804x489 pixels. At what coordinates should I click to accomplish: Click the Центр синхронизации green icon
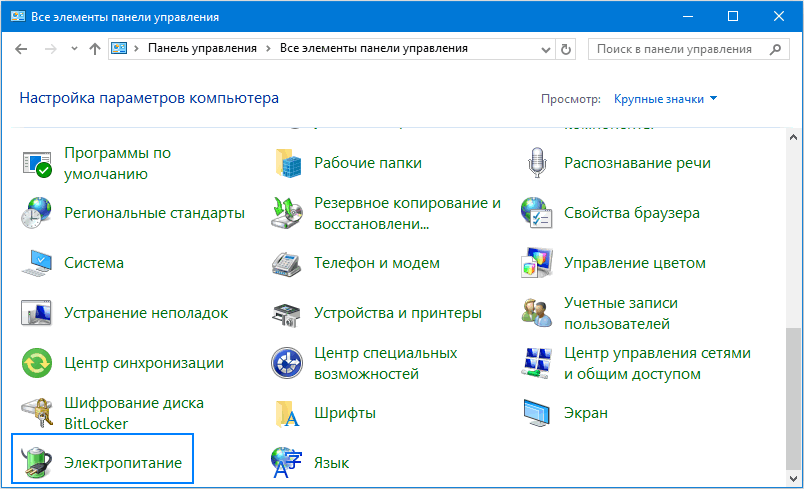pos(37,363)
